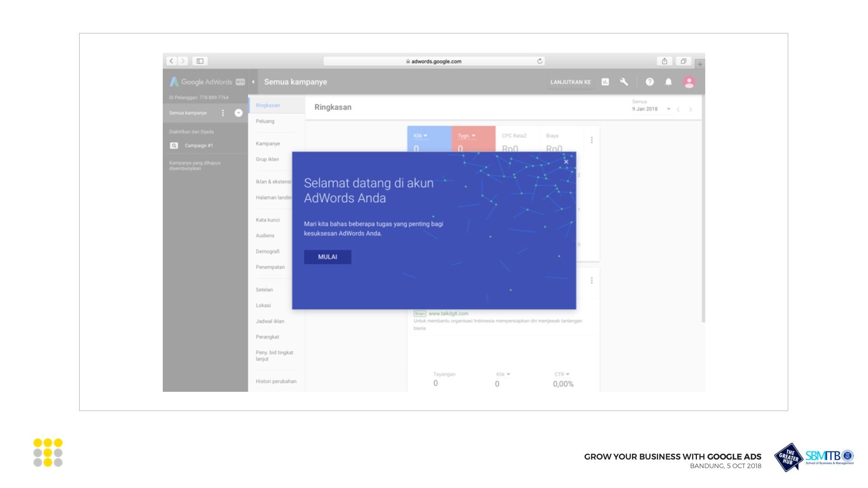Expand the Semua kampanye round dropdown
This screenshot has width=868, height=488.
click(239, 113)
